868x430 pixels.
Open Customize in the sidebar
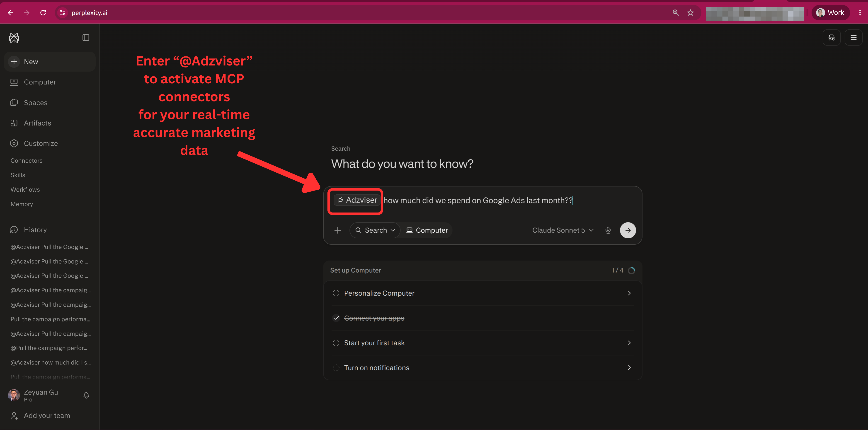(x=50, y=143)
